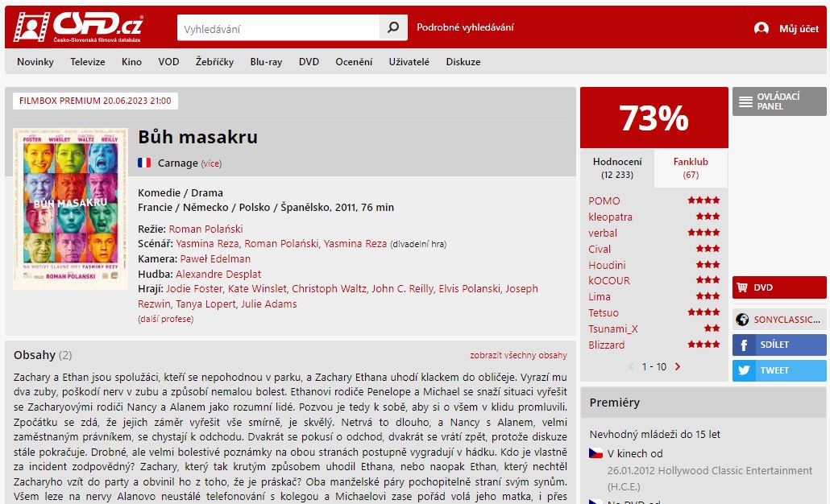Open the Televize menu
830x504 pixels.
(x=88, y=62)
